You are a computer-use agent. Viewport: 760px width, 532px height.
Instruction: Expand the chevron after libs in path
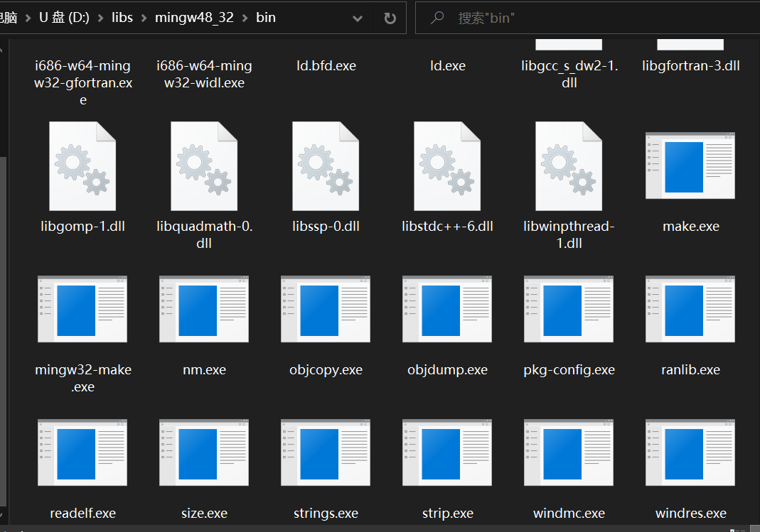coord(144,18)
